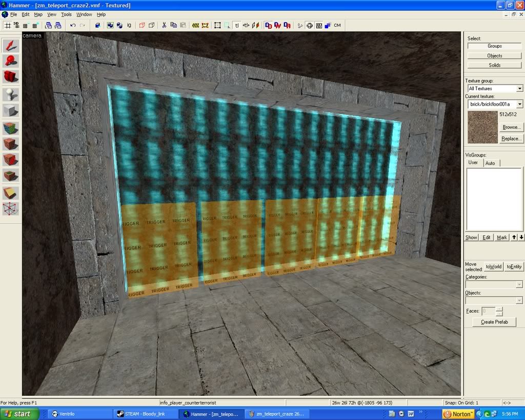Set selection mode to Solids

pyautogui.click(x=494, y=65)
